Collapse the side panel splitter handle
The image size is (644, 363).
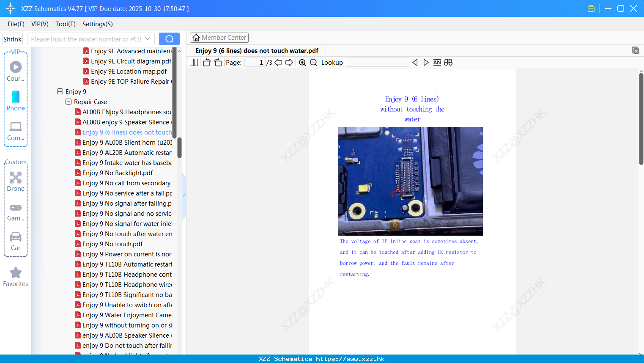184,196
